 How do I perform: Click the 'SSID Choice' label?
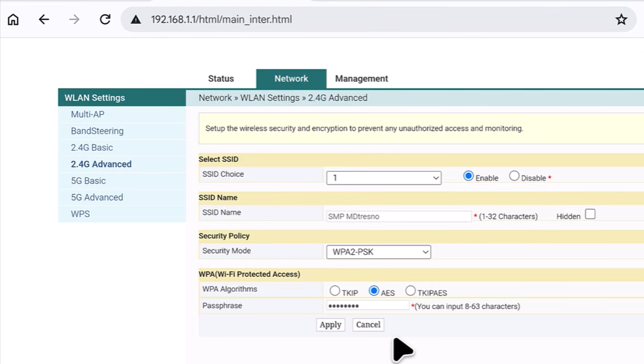[x=223, y=174]
